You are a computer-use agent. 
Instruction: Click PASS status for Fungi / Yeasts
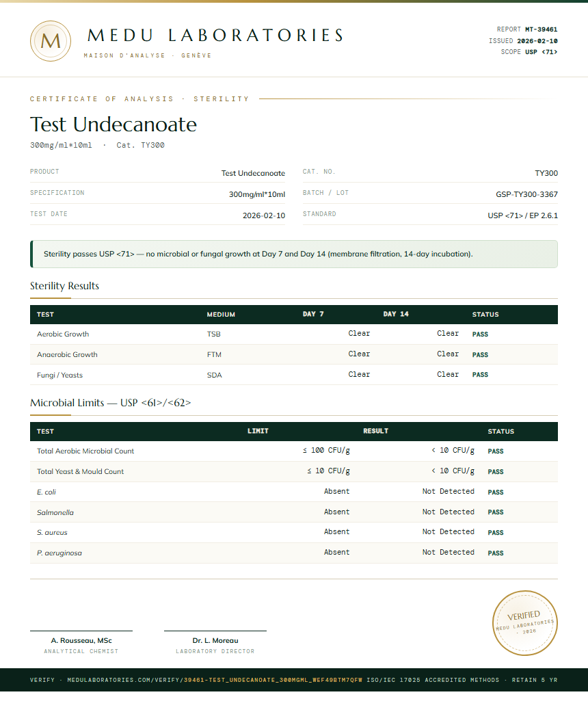coord(480,375)
